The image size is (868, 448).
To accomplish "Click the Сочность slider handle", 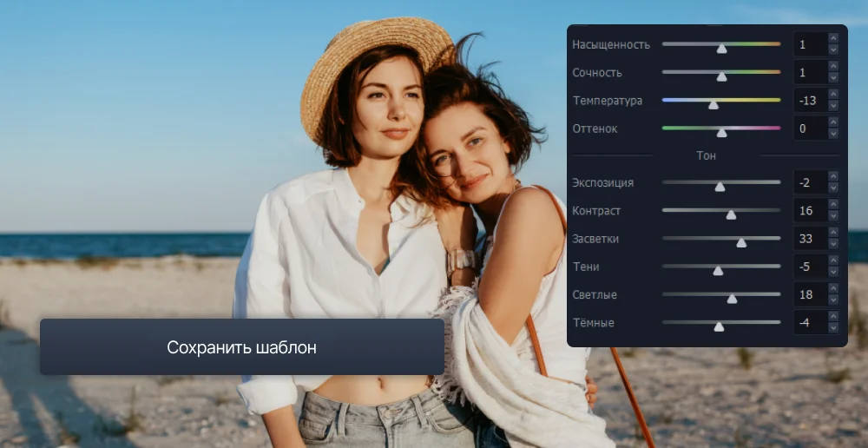I will (721, 76).
